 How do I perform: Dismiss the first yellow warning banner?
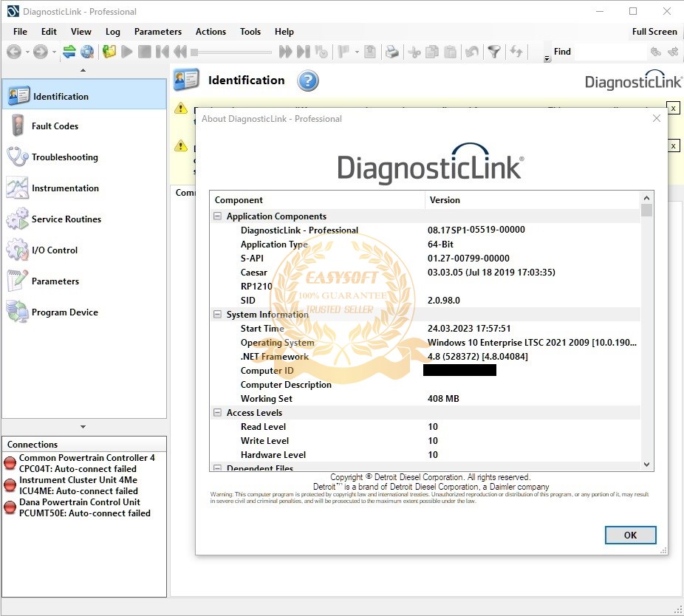[673, 108]
